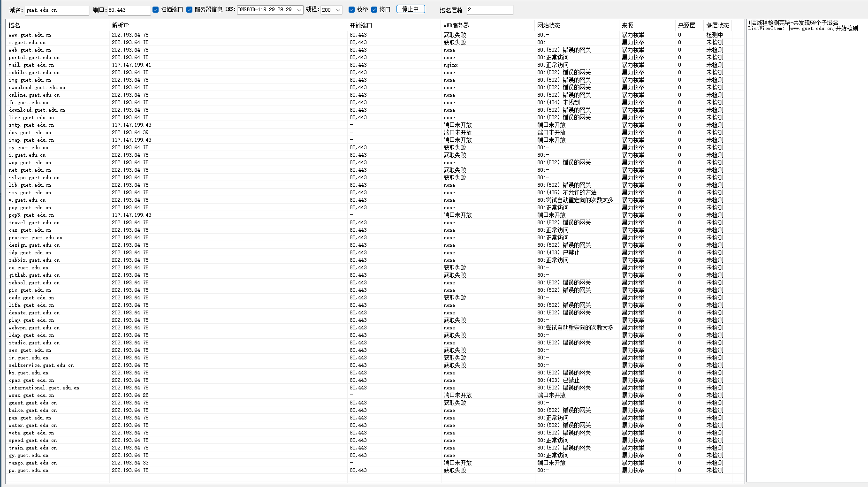Image resolution: width=868 pixels, height=487 pixels.
Task: Select the mail.guet.edu.cn row
Action: (x=31, y=65)
